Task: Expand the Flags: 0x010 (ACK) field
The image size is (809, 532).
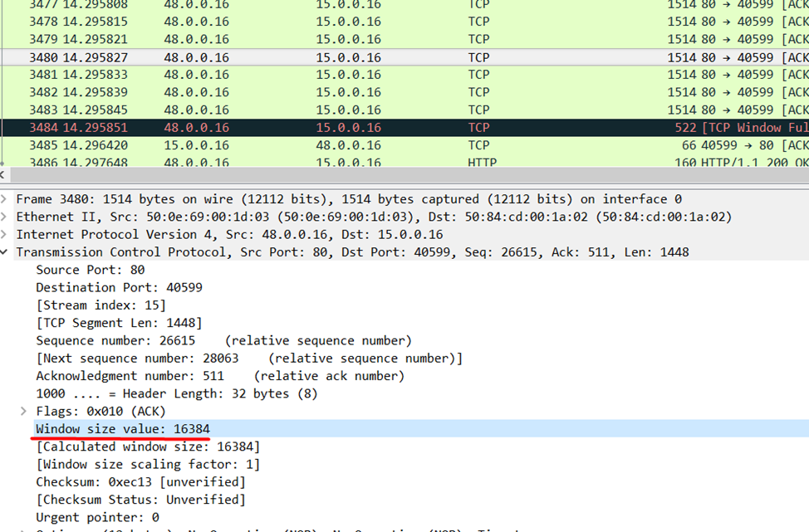Action: tap(24, 411)
